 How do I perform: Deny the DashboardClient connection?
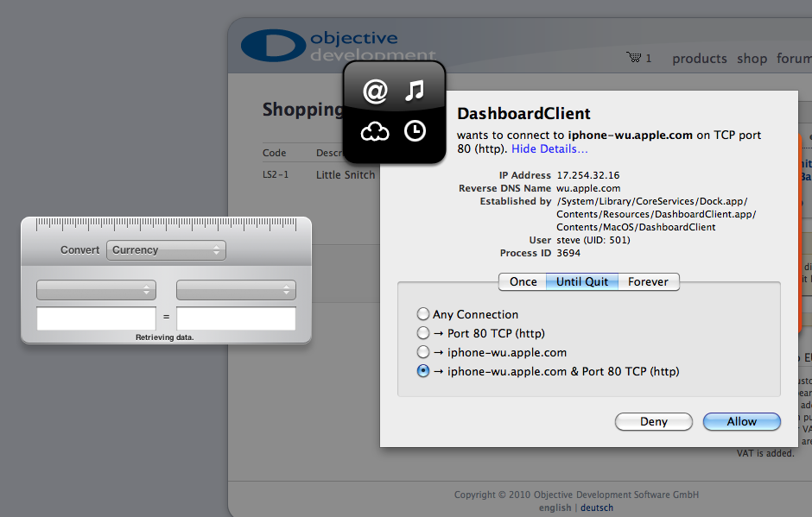(x=654, y=421)
